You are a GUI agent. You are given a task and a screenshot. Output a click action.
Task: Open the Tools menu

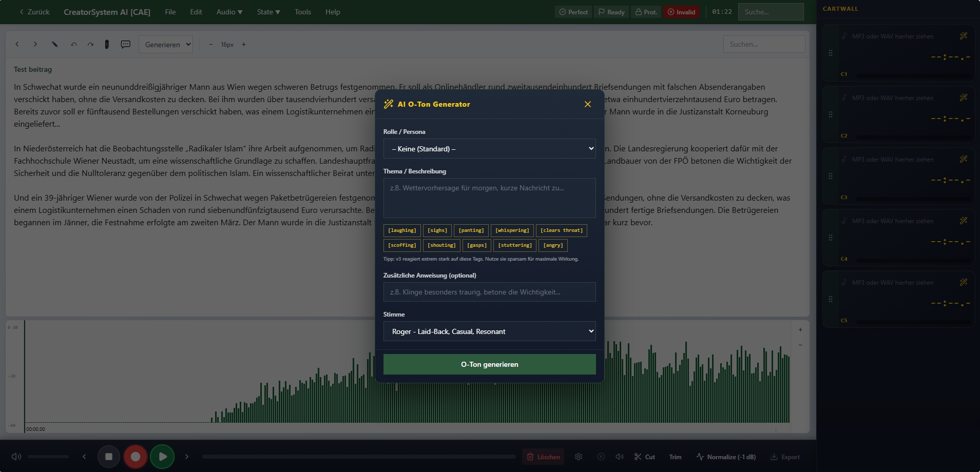click(302, 12)
